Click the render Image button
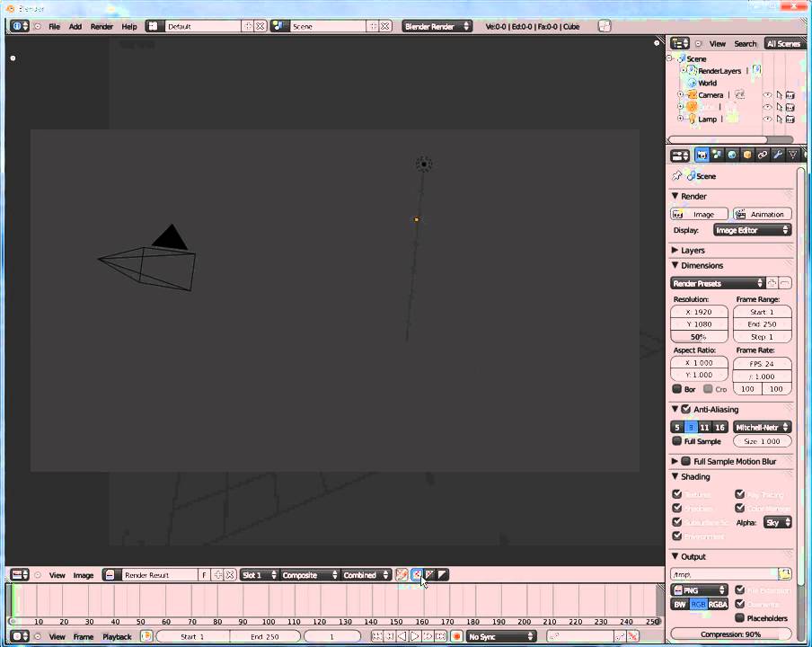Viewport: 812px width, 647px height. (700, 214)
